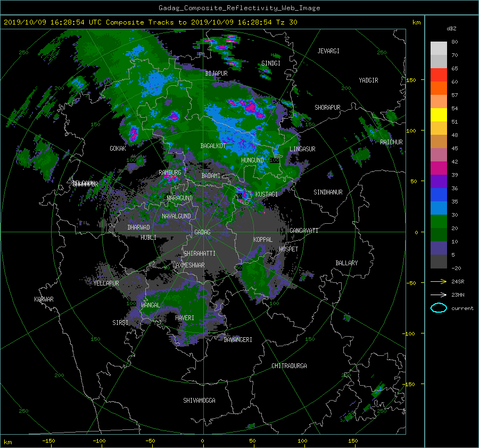Image resolution: width=479 pixels, height=448 pixels.
Task: Select the light blue 30 dBZ swatch
Action: (439, 208)
